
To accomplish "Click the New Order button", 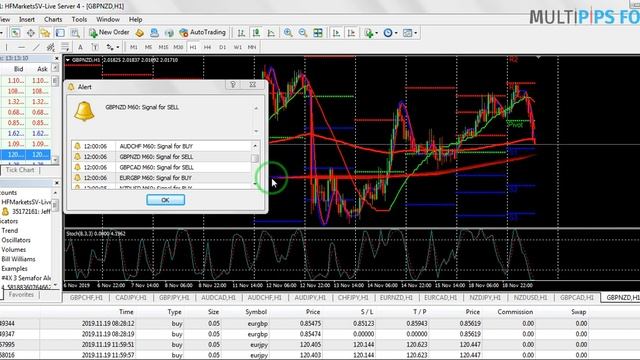I will [109, 33].
